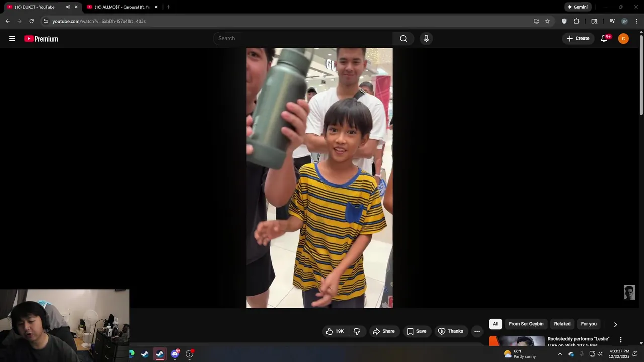Open Chrome extensions puzzle icon

pyautogui.click(x=577, y=21)
